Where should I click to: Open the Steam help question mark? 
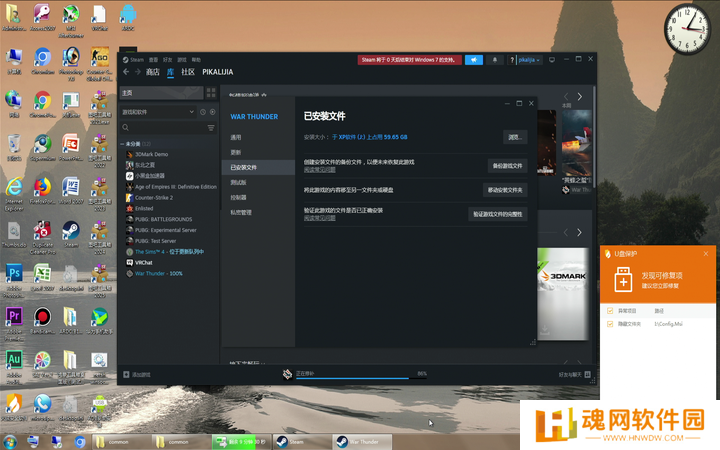pyautogui.click(x=512, y=60)
